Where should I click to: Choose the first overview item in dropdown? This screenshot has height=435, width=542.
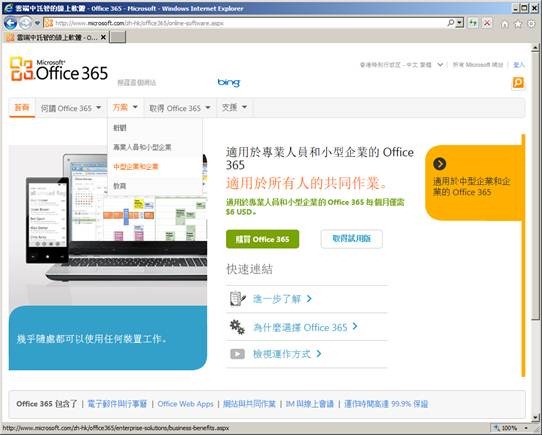(x=120, y=128)
